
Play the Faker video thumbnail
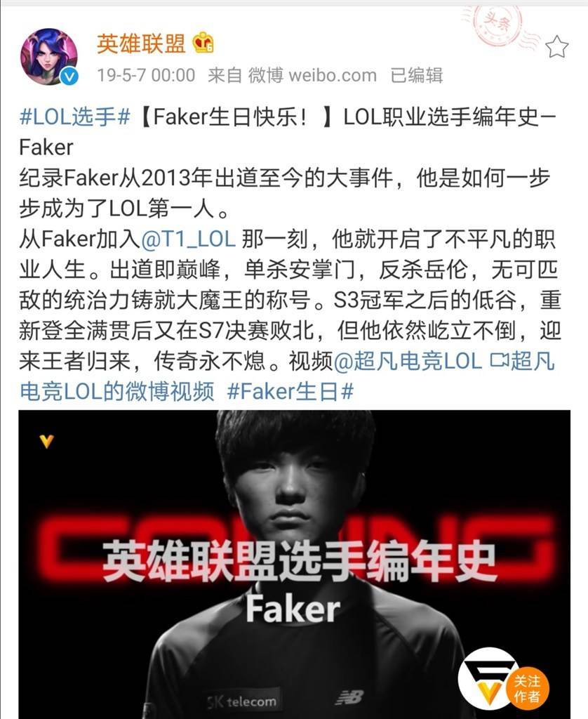tap(294, 565)
